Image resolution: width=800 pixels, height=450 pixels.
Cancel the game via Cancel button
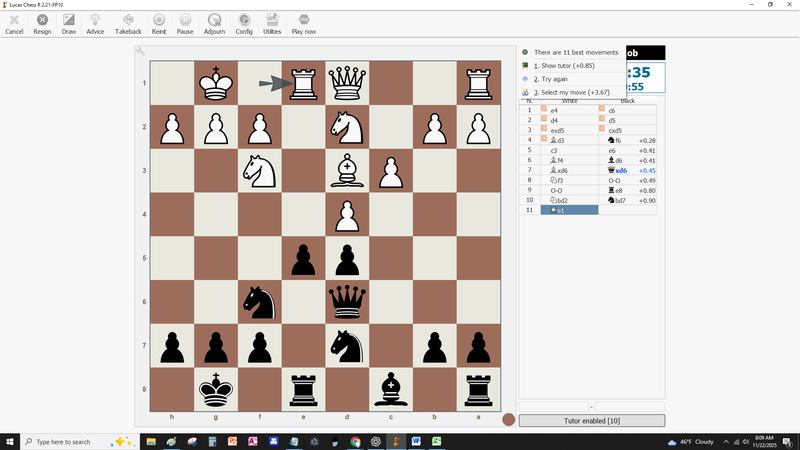[14, 24]
